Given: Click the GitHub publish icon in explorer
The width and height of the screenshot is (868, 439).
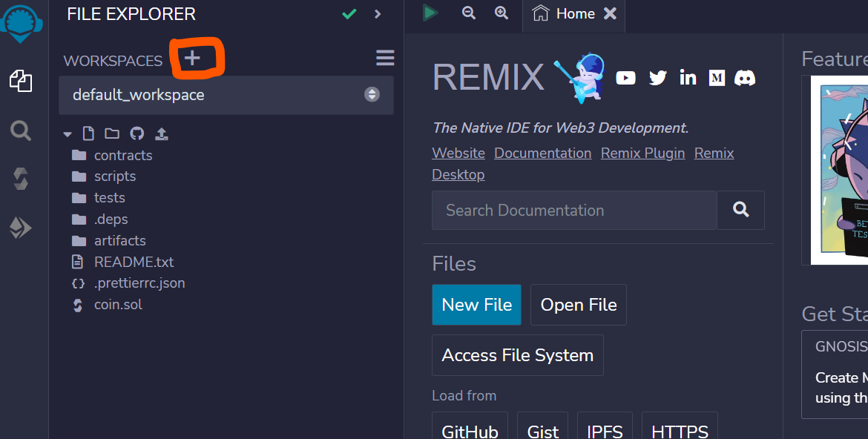Looking at the screenshot, I should (x=137, y=134).
